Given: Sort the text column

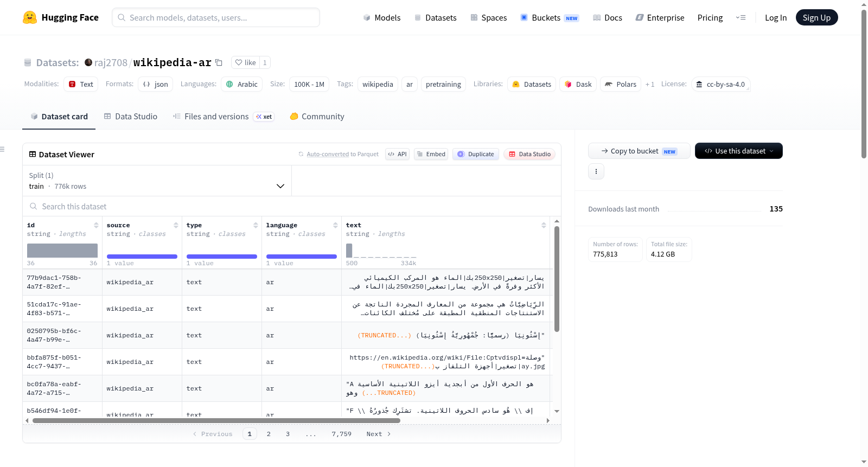Looking at the screenshot, I should click(544, 225).
